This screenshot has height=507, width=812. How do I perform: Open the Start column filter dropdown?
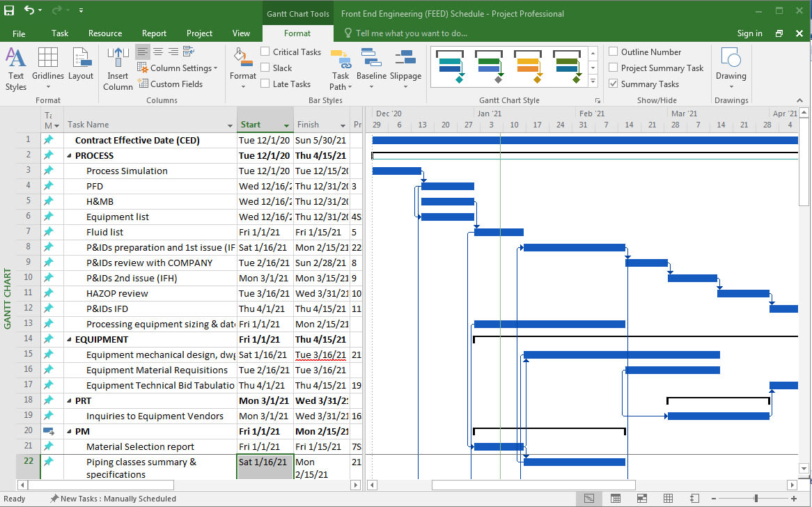pyautogui.click(x=286, y=125)
